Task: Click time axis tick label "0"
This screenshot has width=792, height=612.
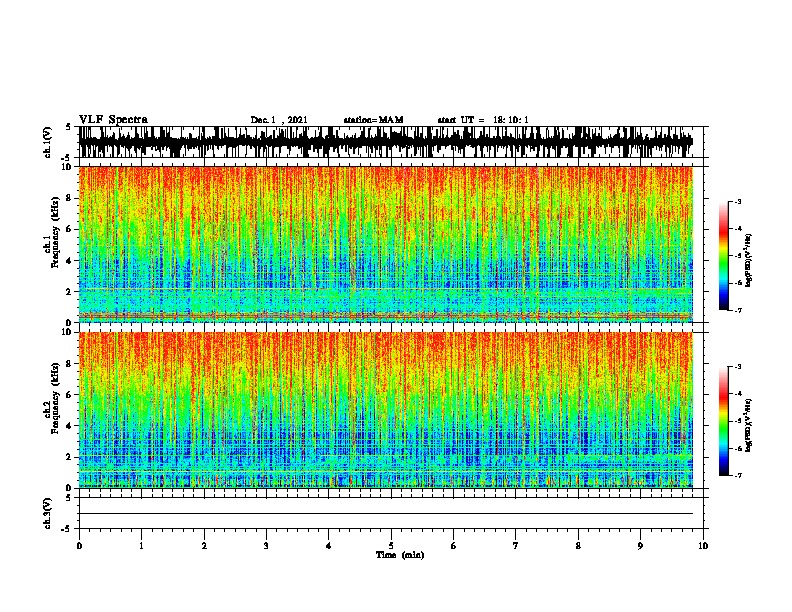Action: pyautogui.click(x=79, y=546)
